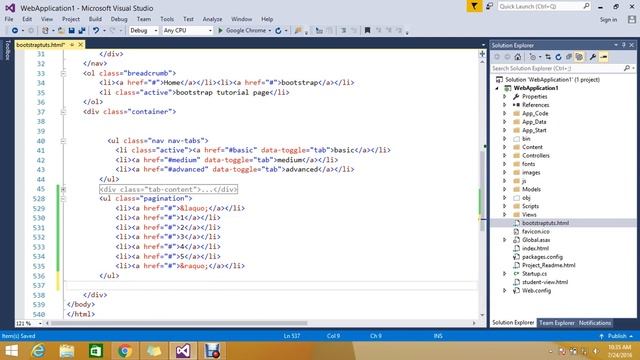Collapse the WebApplication1 project node

click(x=497, y=88)
